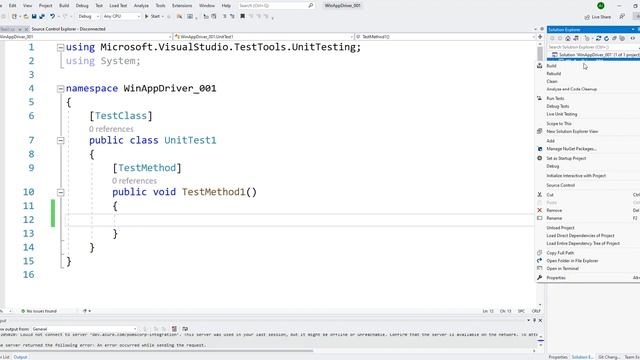Click the search magnifier icon in the title bar
This screenshot has height=360, width=640.
coord(311,5)
